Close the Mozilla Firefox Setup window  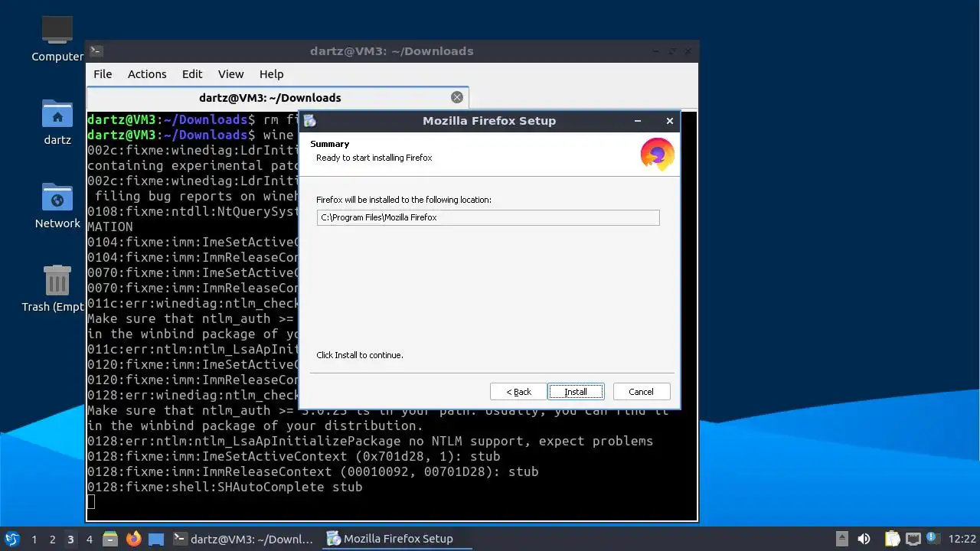click(670, 121)
